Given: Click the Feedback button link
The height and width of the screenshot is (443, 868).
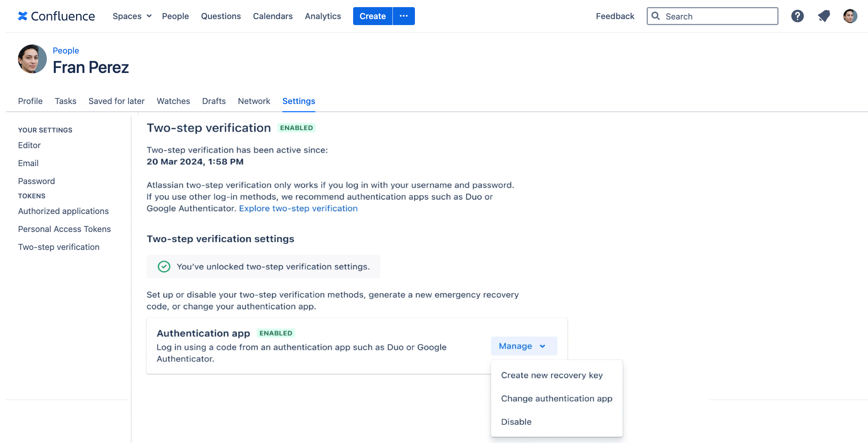Looking at the screenshot, I should (x=615, y=16).
